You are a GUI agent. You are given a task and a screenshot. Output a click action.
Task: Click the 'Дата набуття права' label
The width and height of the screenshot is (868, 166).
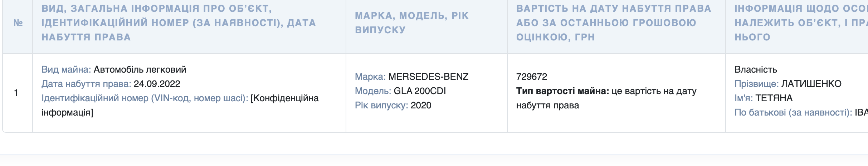coord(86,84)
